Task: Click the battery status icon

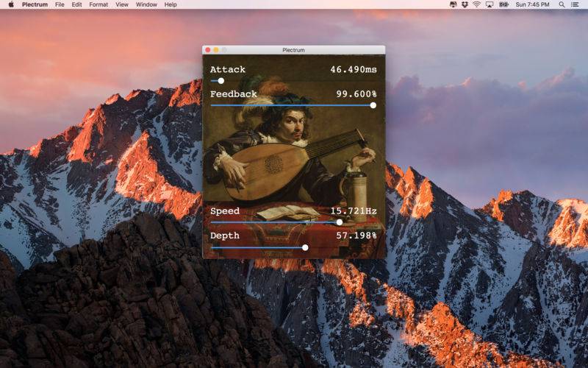Action: tap(503, 4)
